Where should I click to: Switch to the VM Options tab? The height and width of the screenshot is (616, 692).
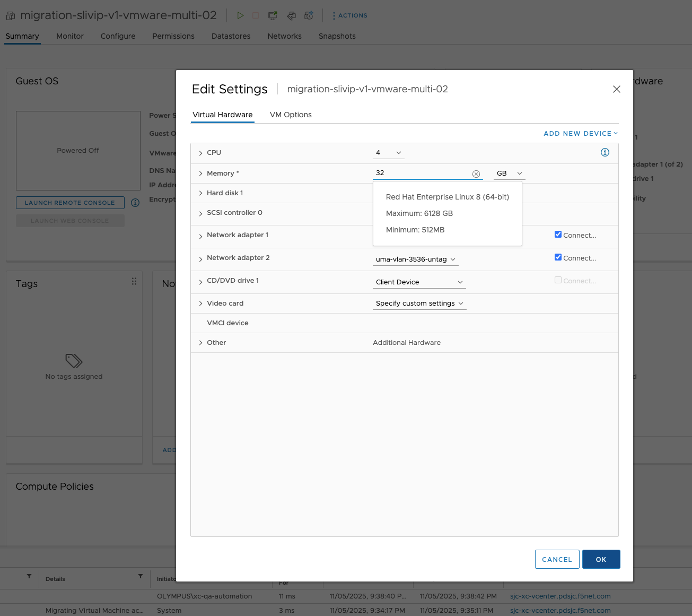[x=291, y=115]
